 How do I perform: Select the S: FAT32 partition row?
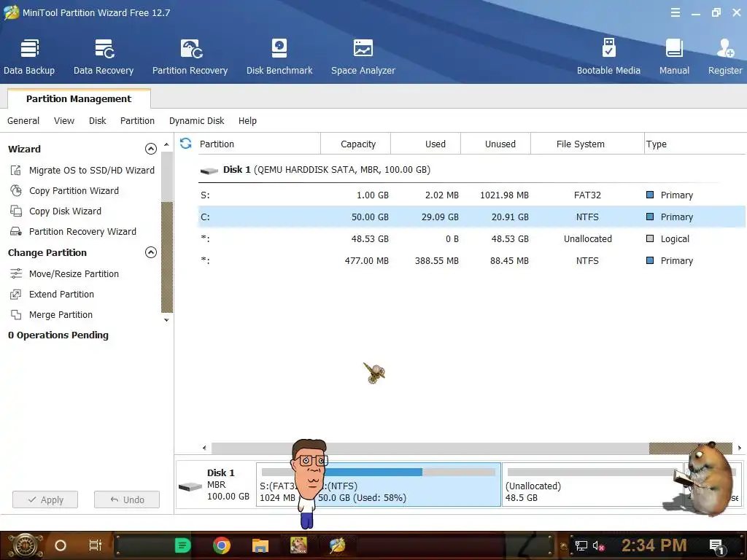[472, 195]
